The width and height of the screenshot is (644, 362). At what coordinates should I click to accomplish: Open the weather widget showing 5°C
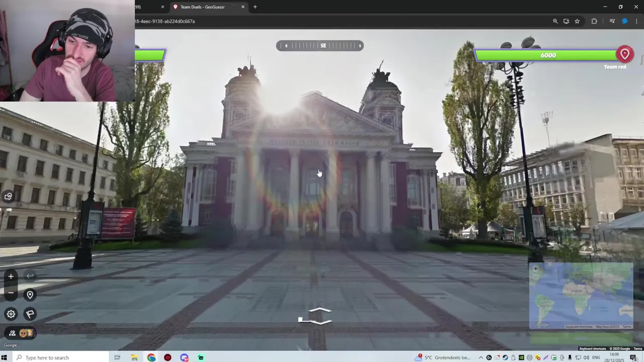tap(443, 357)
